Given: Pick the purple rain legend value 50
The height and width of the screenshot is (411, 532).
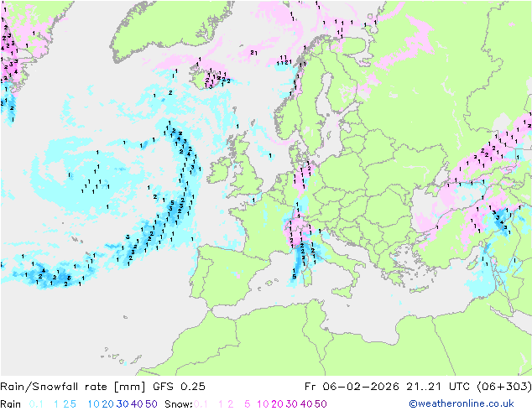Looking at the screenshot, I should pos(151,404).
